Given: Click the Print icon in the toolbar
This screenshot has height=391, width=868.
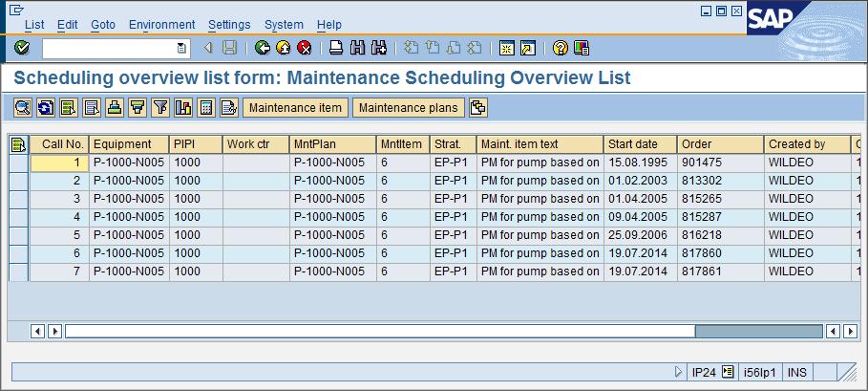Looking at the screenshot, I should click(x=336, y=48).
